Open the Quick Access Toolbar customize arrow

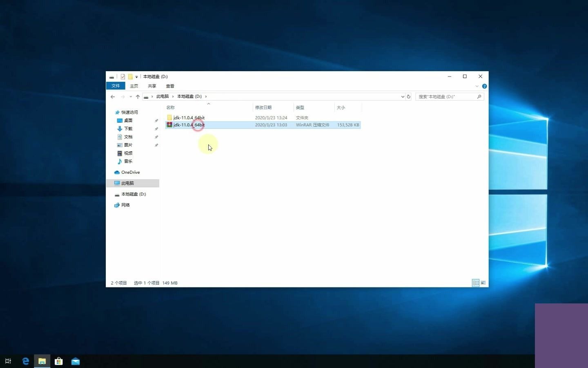pyautogui.click(x=136, y=76)
